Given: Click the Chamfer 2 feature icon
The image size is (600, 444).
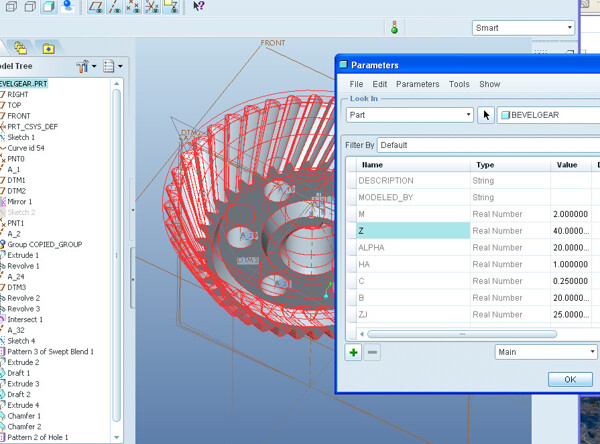Looking at the screenshot, I should tap(2, 426).
